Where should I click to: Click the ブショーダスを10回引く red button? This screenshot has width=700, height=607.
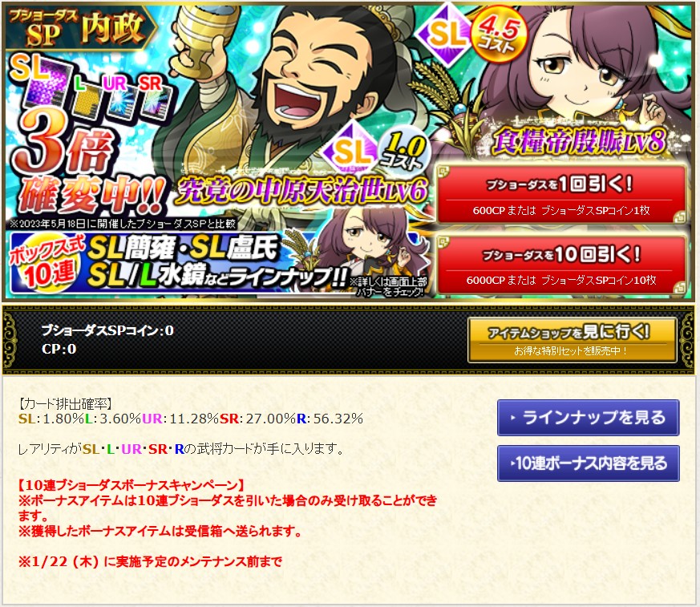(x=561, y=265)
